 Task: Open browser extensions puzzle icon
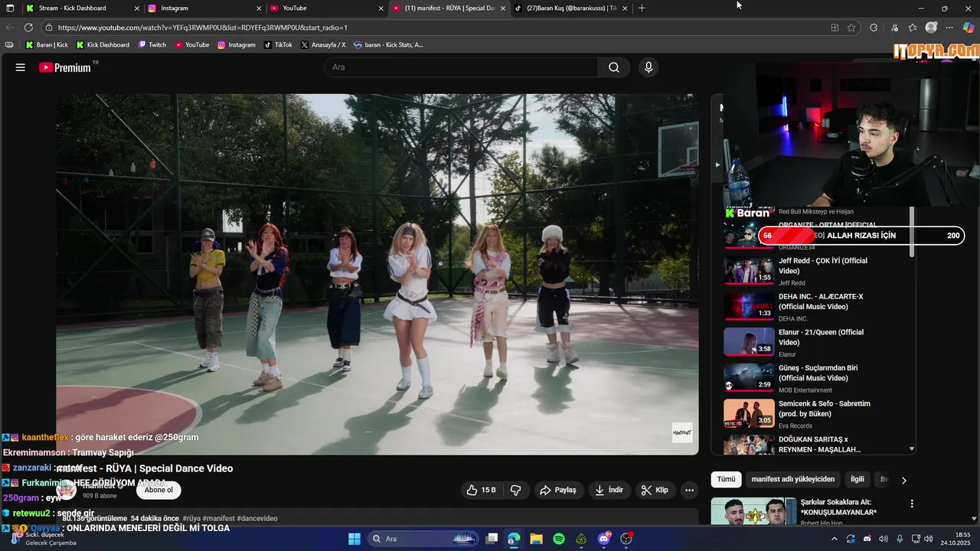coord(874,28)
